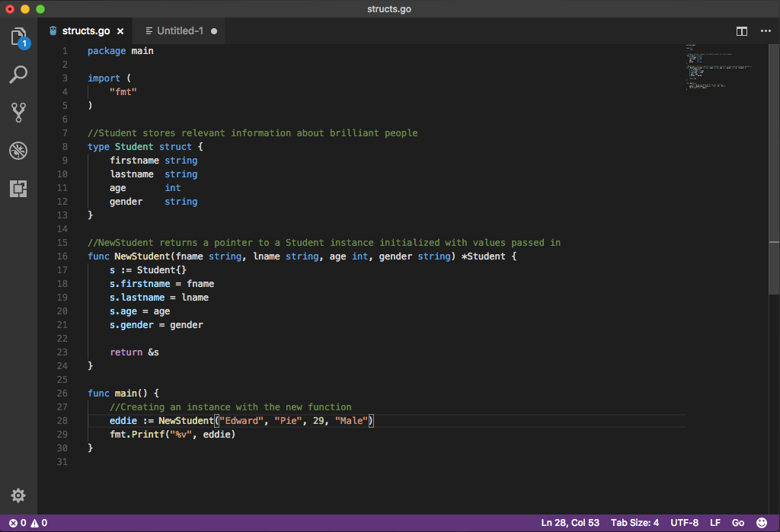Click the errors and warnings count indicator
Viewport: 780px width, 532px height.
[28, 523]
